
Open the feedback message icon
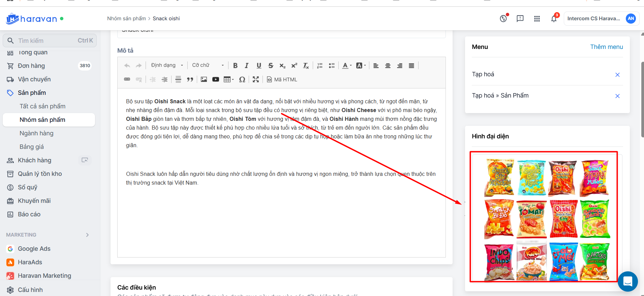click(x=520, y=19)
